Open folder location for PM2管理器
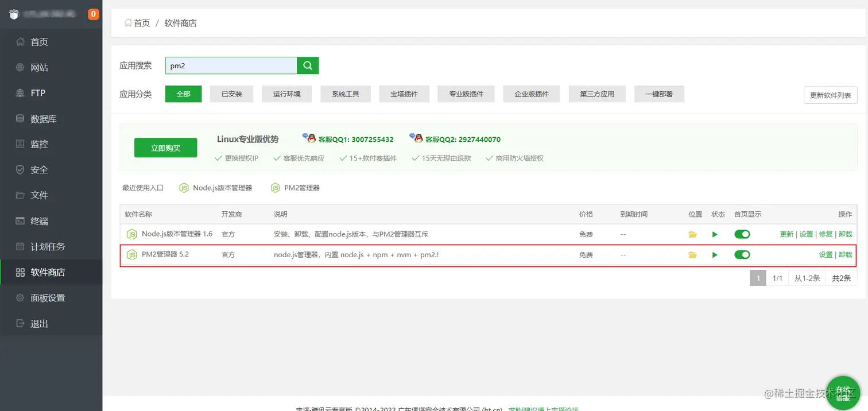868x411 pixels. 692,255
